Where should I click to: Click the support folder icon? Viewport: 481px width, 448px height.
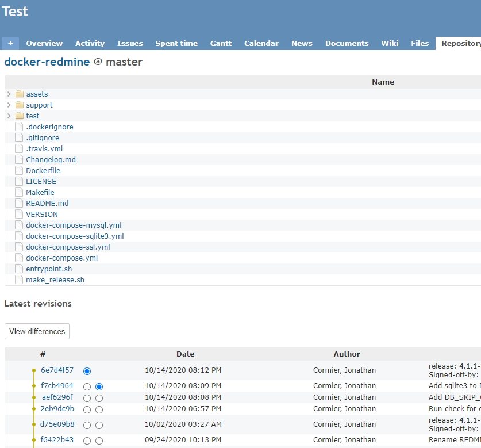(20, 105)
